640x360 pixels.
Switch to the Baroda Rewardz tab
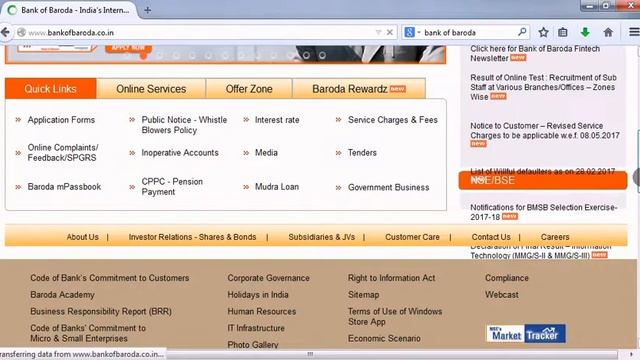(359, 89)
